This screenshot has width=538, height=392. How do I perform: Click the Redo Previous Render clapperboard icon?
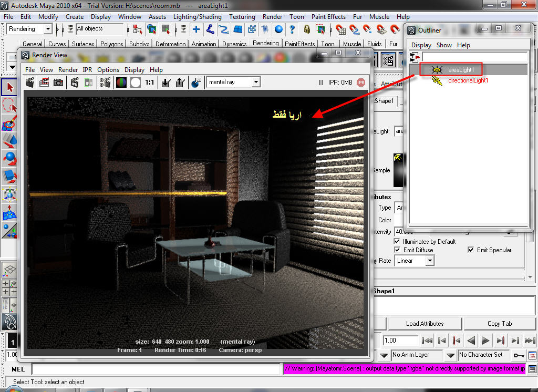[30, 82]
